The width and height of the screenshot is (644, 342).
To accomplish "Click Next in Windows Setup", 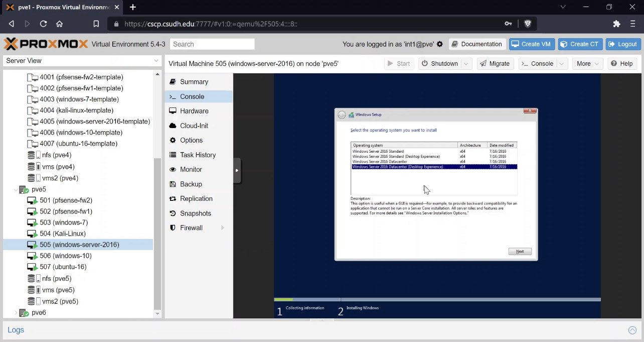I will [520, 251].
